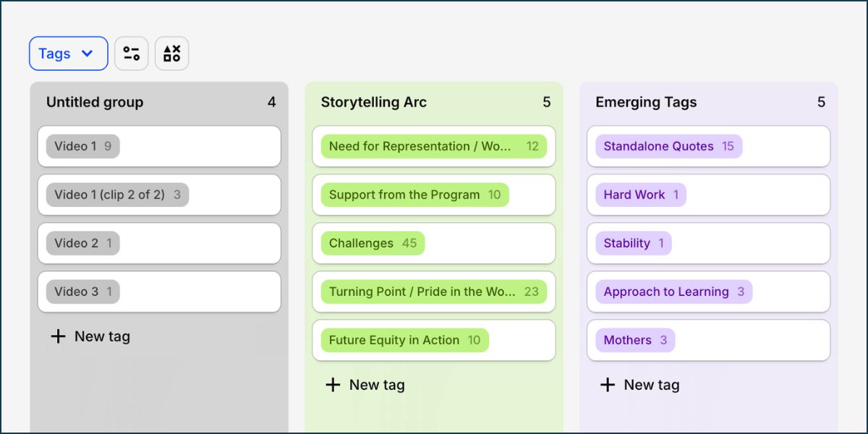Select the Approach to Learning tag

pos(674,292)
